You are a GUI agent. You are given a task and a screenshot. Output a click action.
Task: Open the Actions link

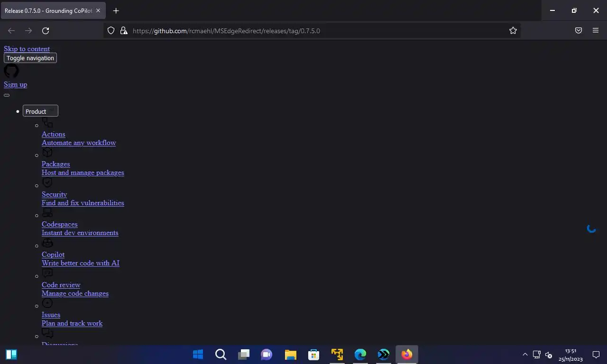click(x=53, y=134)
